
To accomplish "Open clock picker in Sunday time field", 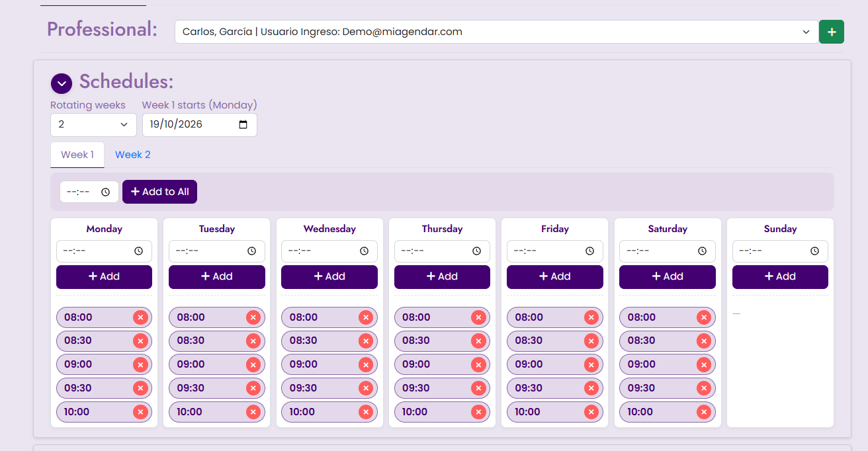I will click(814, 251).
